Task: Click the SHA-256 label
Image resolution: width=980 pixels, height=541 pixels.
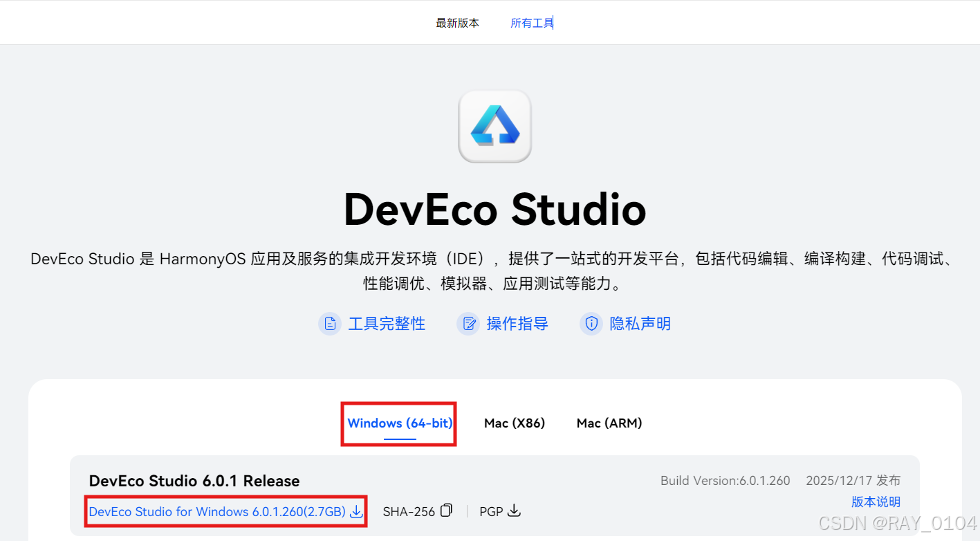Action: coord(409,512)
